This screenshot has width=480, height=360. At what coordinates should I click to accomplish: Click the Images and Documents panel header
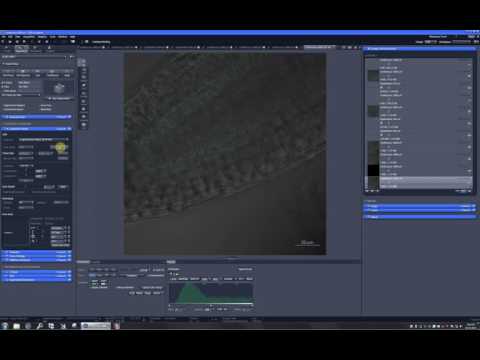click(419, 49)
